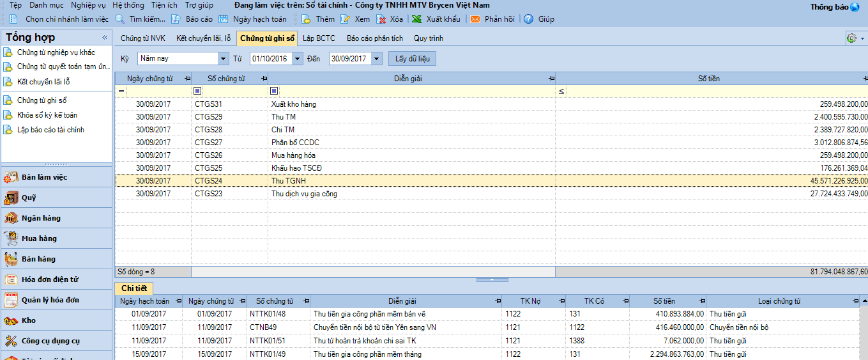Click the Số chứng từ filter input

(234, 91)
